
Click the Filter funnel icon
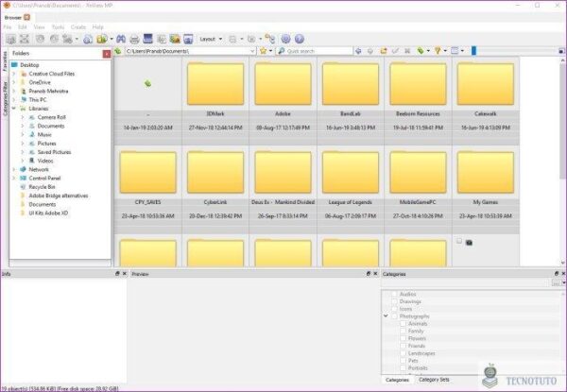(x=438, y=51)
